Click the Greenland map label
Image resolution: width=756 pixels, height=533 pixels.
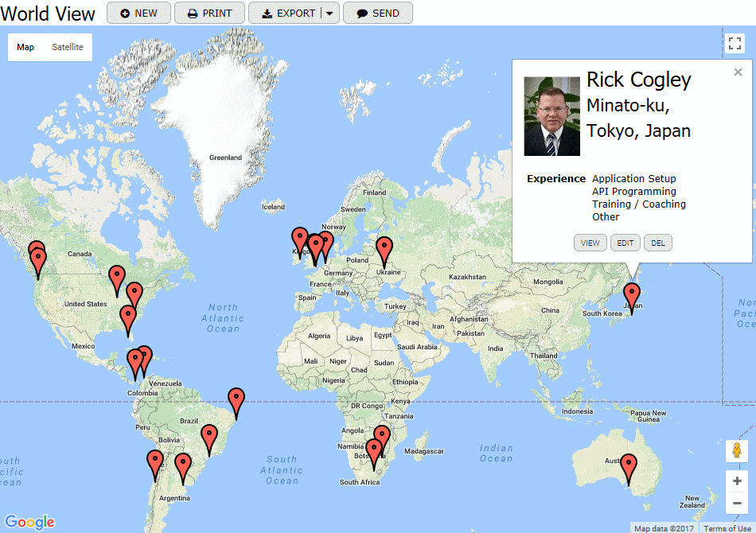(225, 158)
